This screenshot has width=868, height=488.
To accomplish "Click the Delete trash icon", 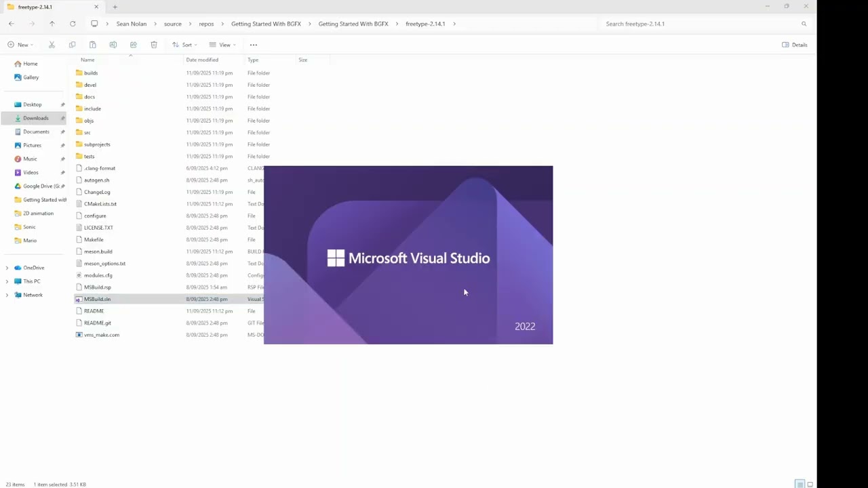I will [154, 45].
